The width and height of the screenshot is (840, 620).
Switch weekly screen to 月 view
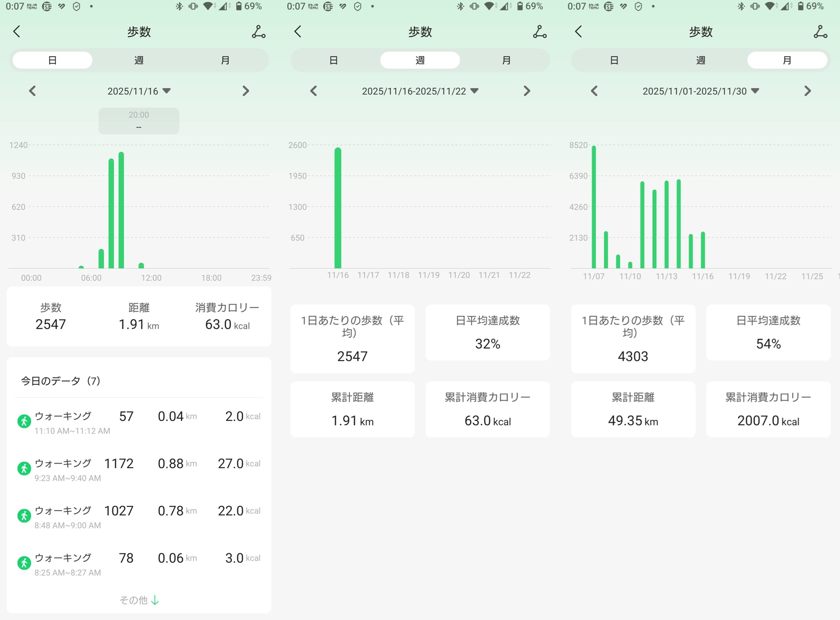tap(506, 60)
